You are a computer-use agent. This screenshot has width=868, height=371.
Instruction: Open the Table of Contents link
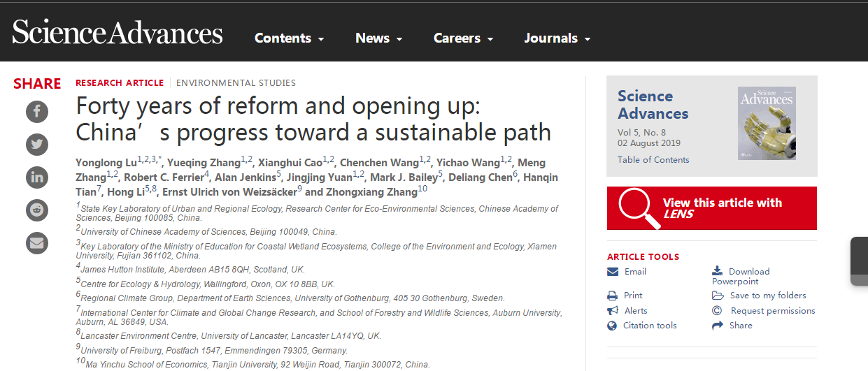(653, 160)
